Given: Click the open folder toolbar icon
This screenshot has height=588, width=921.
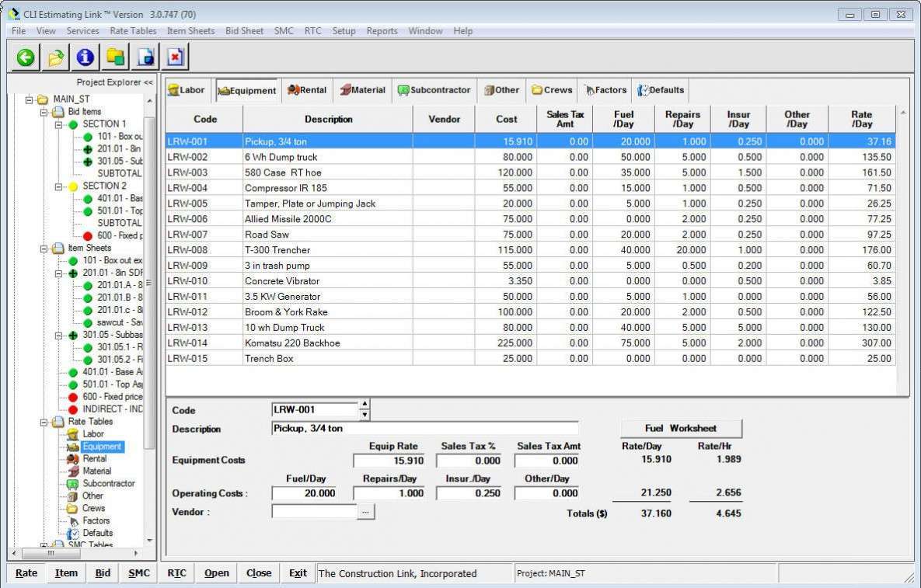Looking at the screenshot, I should pyautogui.click(x=55, y=57).
